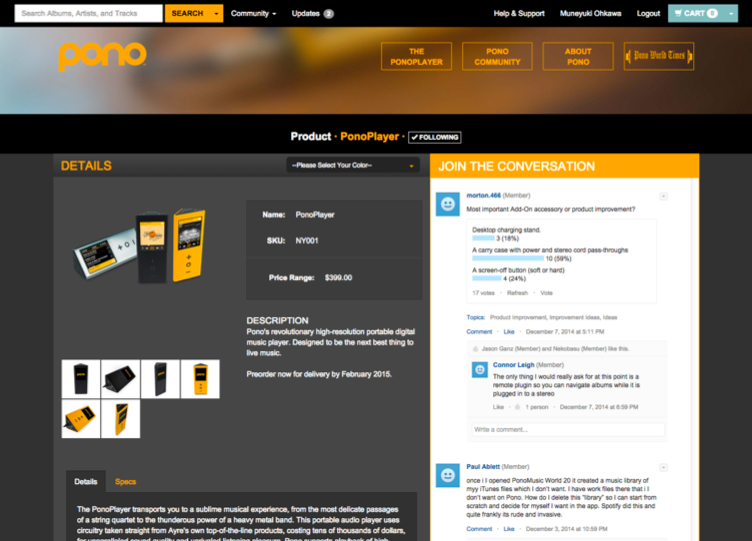Open The PonoPlayer nav item

(416, 57)
